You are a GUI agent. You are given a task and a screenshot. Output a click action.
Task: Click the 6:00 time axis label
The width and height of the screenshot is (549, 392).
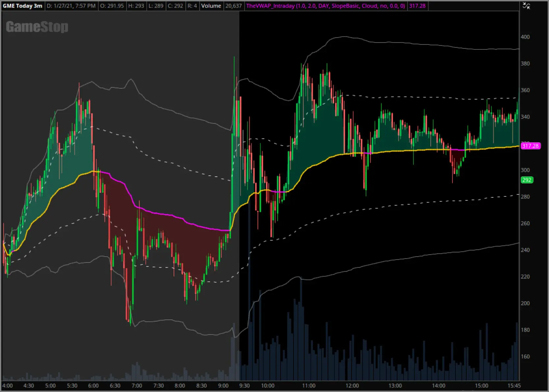pos(93,385)
